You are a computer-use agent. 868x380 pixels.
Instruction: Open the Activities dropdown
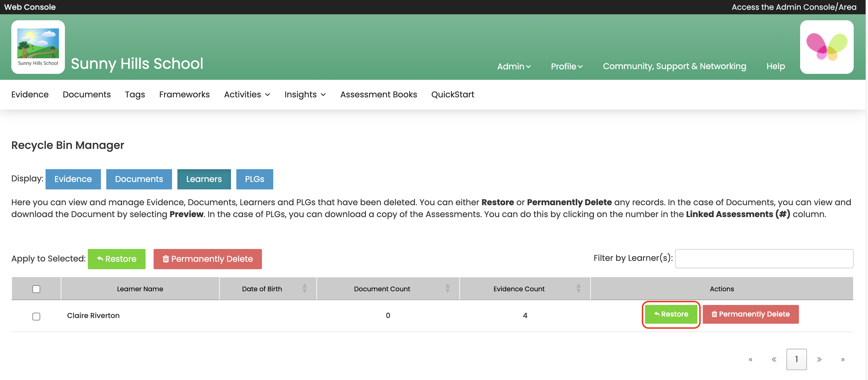[x=247, y=94]
